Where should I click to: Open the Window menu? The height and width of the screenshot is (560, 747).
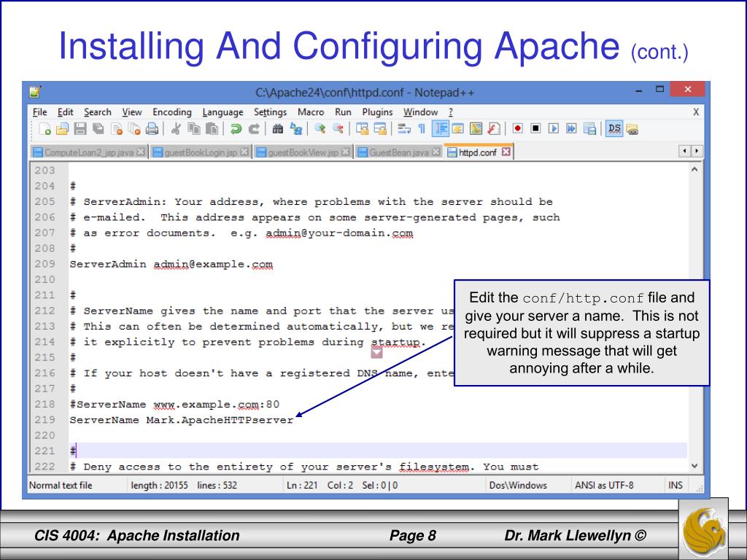coord(421,112)
